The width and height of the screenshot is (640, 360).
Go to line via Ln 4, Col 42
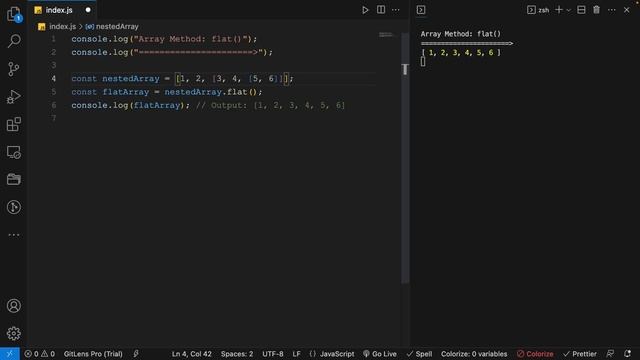(x=192, y=354)
